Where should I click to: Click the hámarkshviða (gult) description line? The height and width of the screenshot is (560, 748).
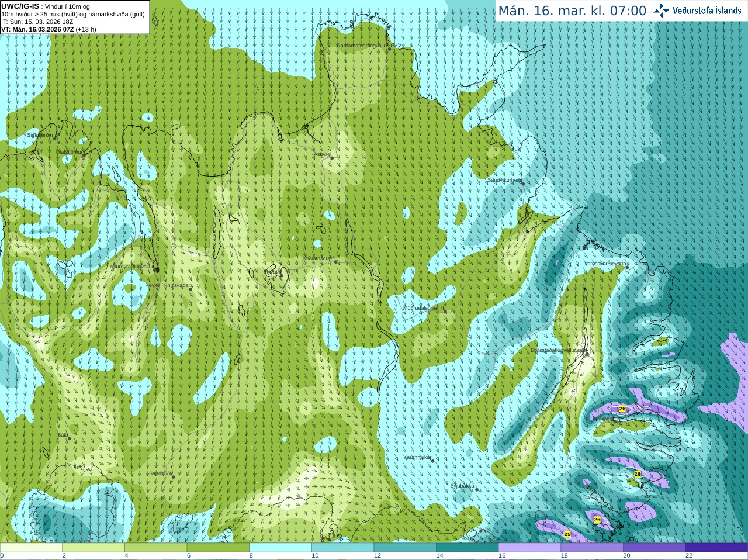click(x=73, y=14)
